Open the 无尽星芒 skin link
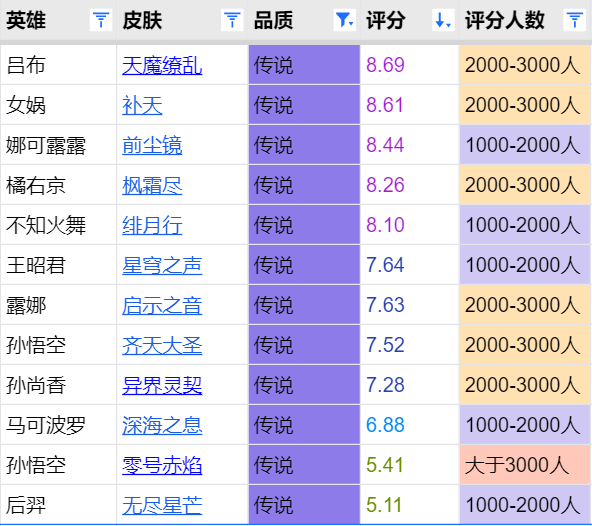Viewport: 592px width, 526px height. (162, 506)
